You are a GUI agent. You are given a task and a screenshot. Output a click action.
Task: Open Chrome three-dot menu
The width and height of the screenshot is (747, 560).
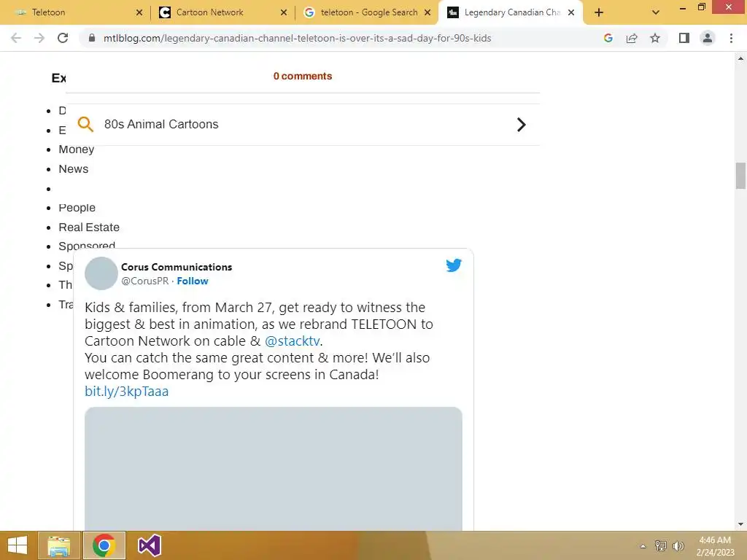pos(731,38)
